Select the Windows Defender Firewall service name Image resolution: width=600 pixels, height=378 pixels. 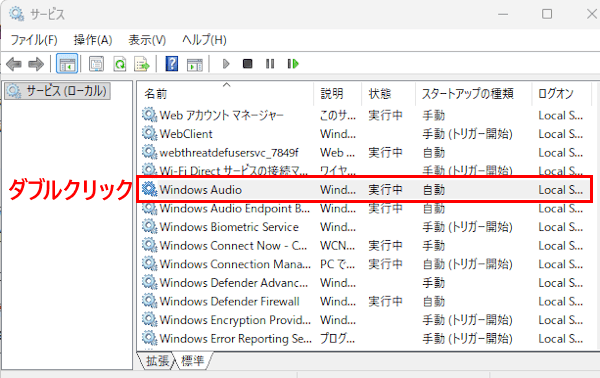click(x=230, y=301)
